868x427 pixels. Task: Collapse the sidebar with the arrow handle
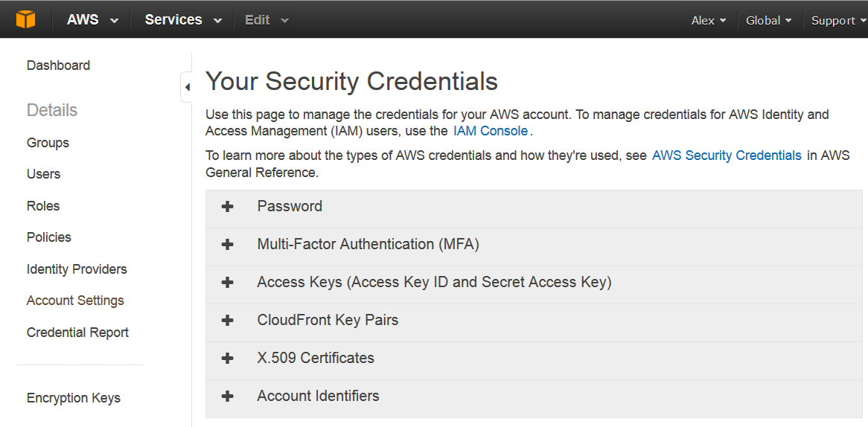187,87
